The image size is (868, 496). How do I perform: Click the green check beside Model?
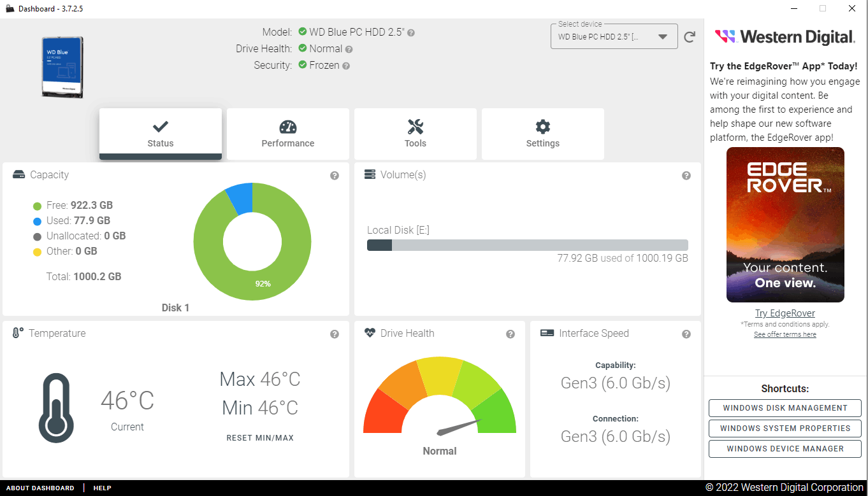303,32
